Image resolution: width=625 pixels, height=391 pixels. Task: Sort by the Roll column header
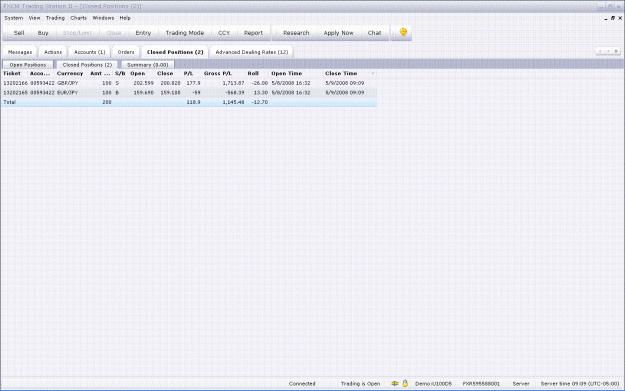point(253,73)
